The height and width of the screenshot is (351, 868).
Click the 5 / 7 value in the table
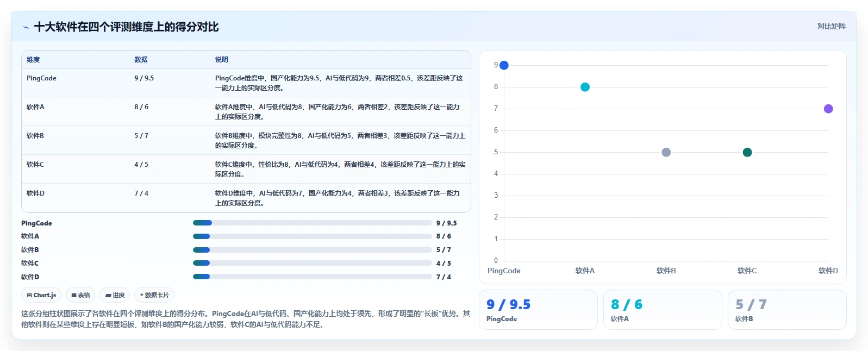click(141, 136)
